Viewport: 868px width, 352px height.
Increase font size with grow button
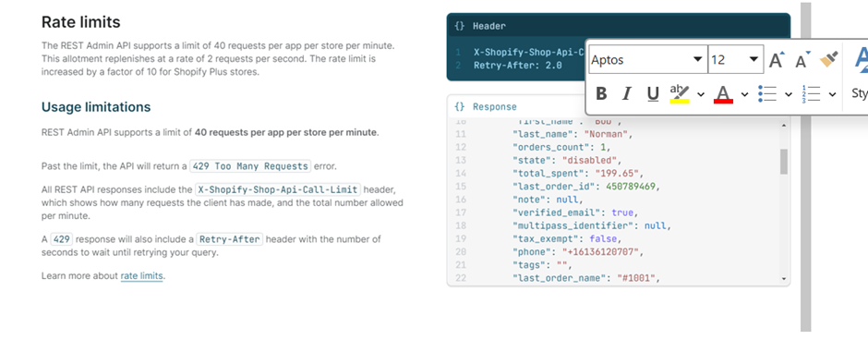[x=778, y=59]
